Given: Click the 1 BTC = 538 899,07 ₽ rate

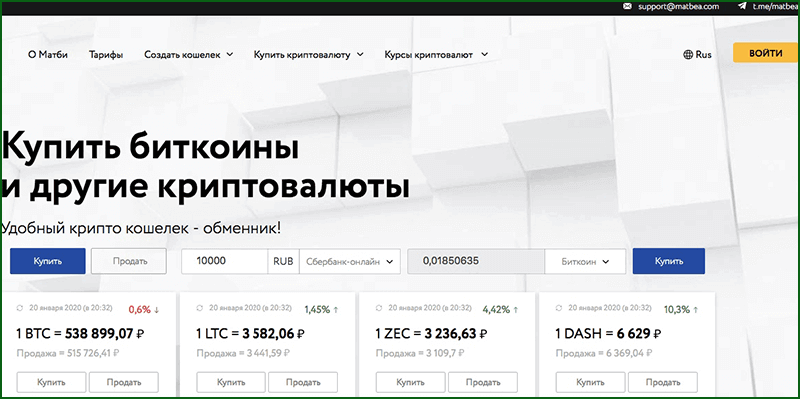Looking at the screenshot, I should pyautogui.click(x=80, y=334).
